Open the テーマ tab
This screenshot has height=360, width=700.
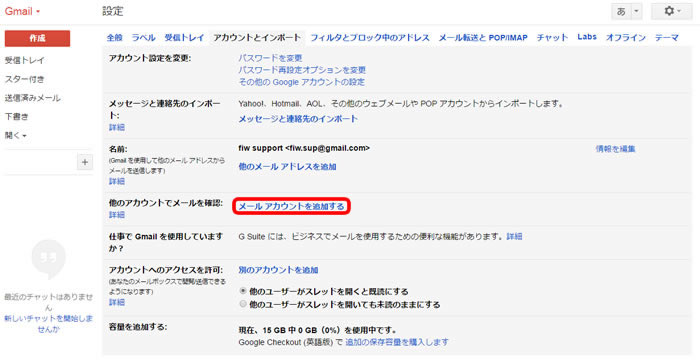point(667,38)
